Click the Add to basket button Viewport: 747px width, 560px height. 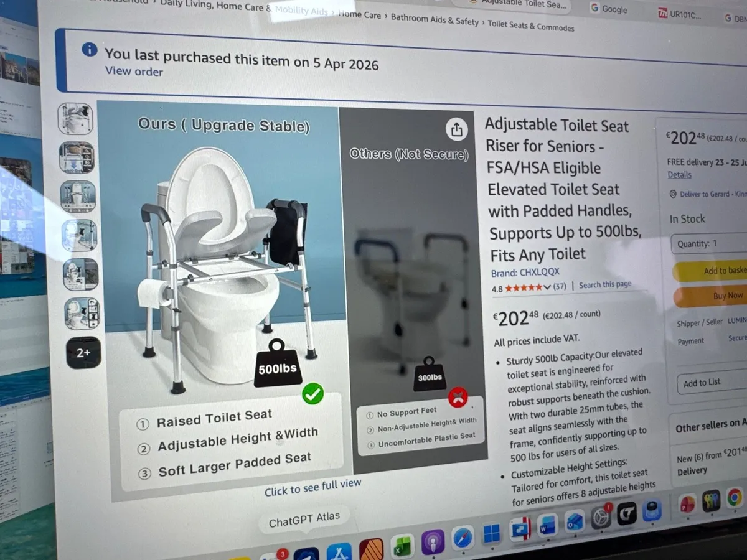tap(710, 272)
